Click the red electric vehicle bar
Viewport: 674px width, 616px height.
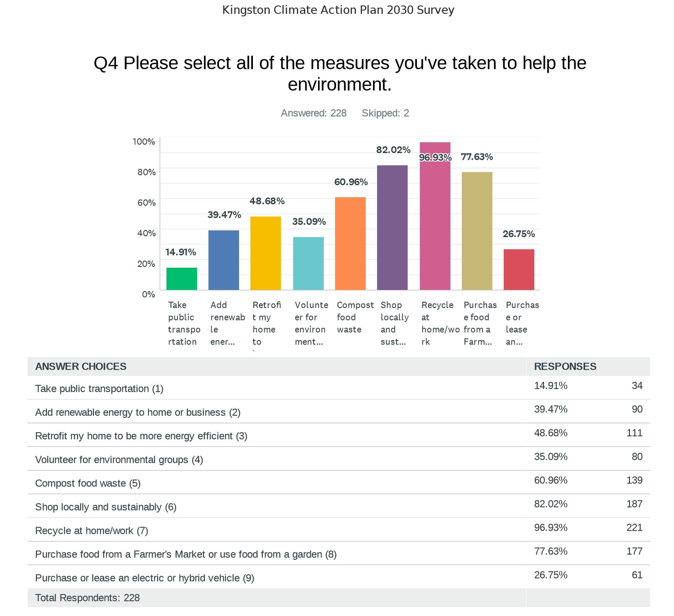(x=519, y=269)
